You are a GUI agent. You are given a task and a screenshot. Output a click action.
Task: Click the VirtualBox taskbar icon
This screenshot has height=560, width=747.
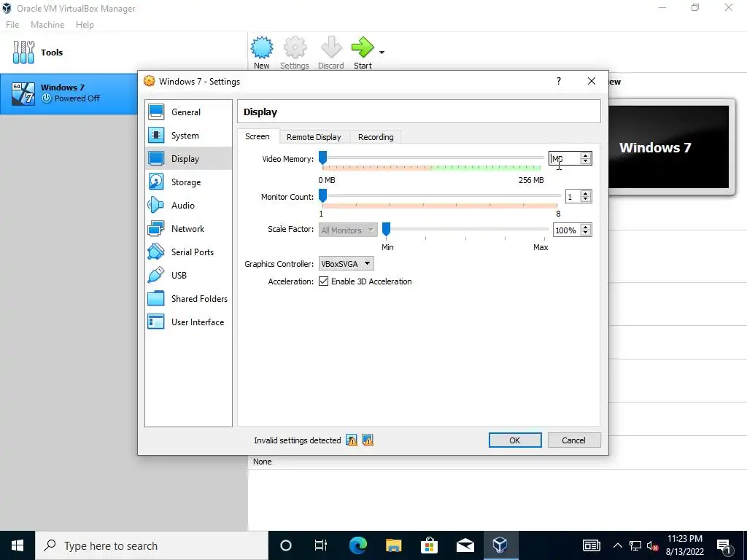click(500, 545)
